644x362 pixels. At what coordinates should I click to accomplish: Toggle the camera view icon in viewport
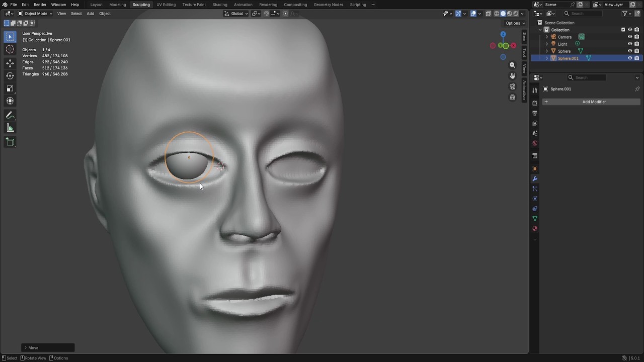[x=513, y=86]
